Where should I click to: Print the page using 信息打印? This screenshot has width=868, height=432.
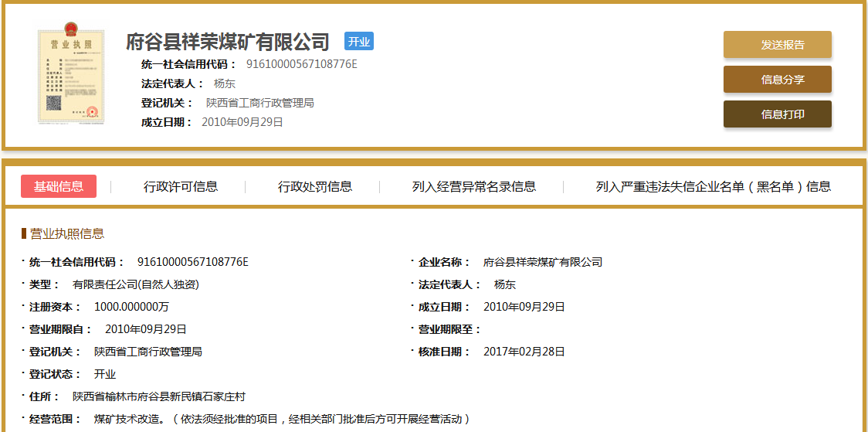coord(777,114)
